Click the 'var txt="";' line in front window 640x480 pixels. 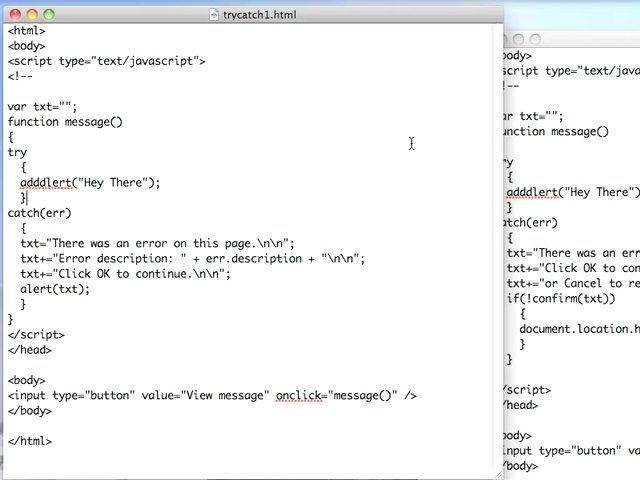pyautogui.click(x=42, y=107)
